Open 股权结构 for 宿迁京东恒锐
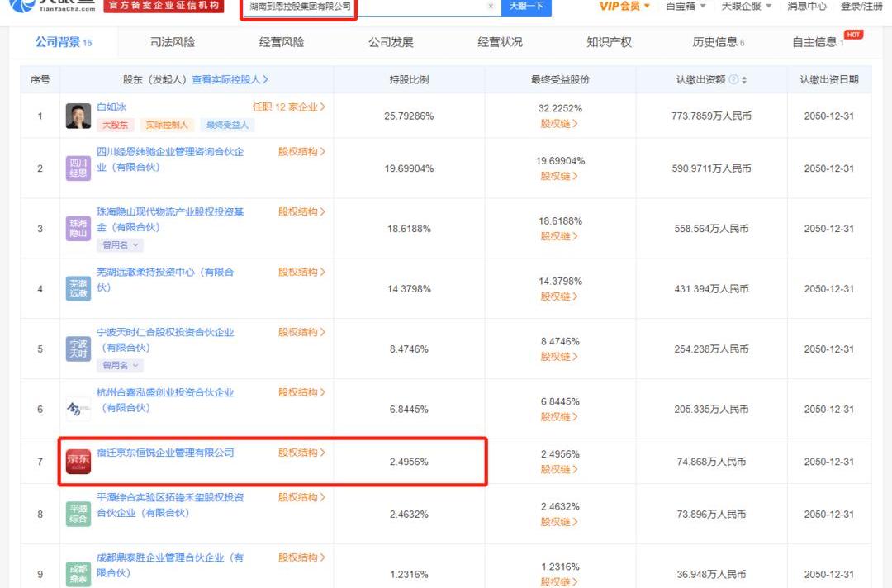This screenshot has width=892, height=588. pyautogui.click(x=301, y=453)
